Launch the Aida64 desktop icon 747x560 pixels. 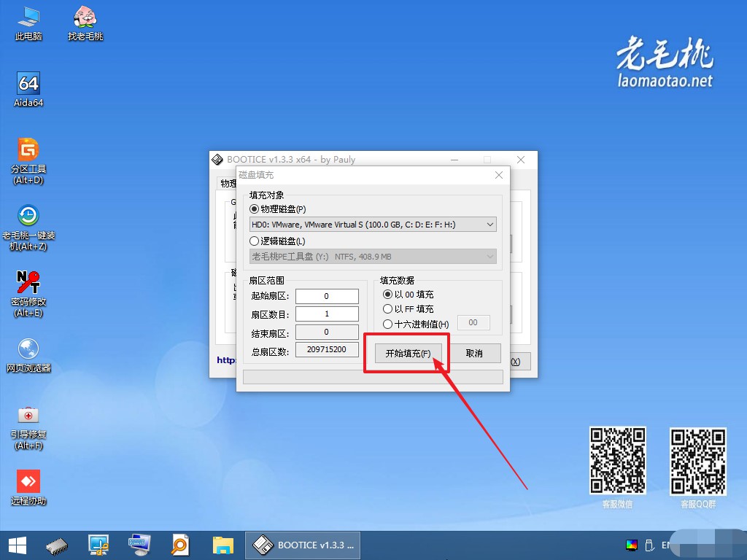[28, 90]
